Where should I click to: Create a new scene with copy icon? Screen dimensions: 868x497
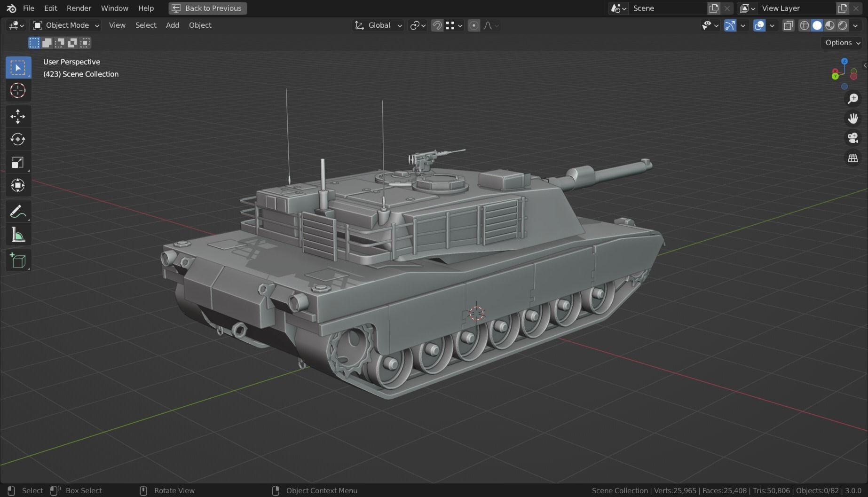coord(714,8)
